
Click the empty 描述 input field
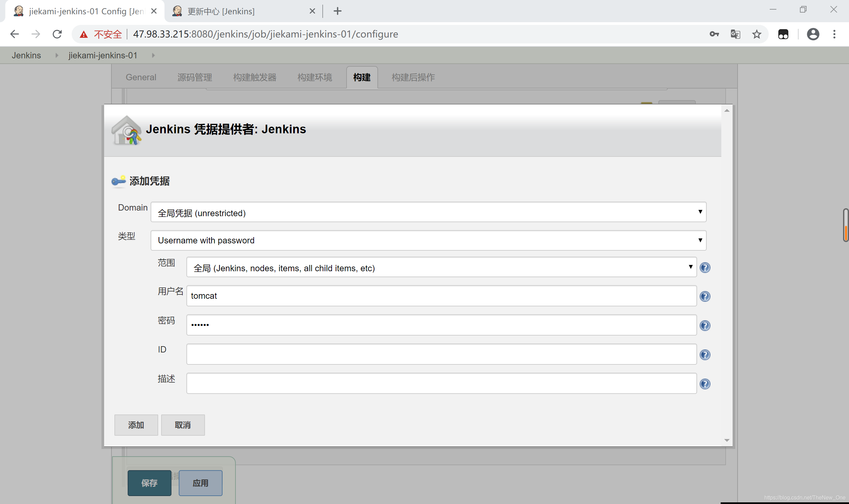[441, 383]
